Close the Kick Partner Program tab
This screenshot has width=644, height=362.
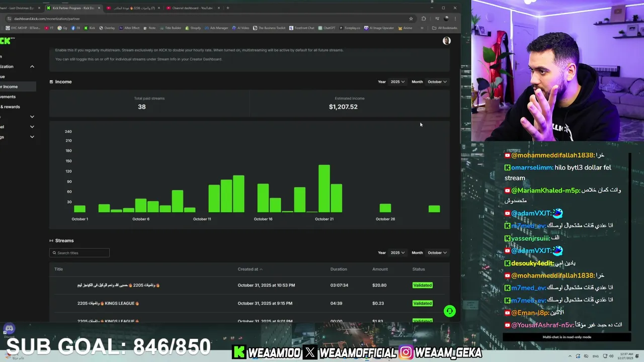click(99, 8)
